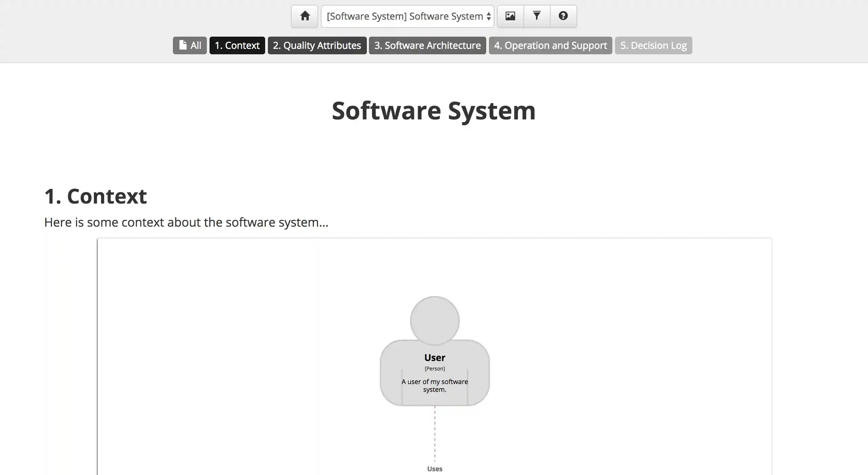The width and height of the screenshot is (868, 475).
Task: Click the Uses relationship label
Action: tap(435, 469)
